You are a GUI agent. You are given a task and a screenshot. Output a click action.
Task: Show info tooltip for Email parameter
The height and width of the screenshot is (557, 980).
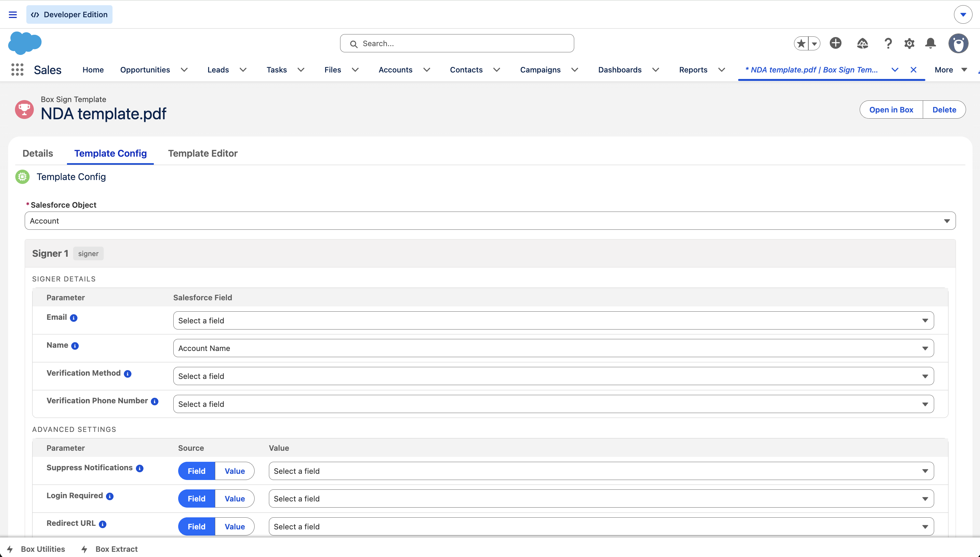74,318
